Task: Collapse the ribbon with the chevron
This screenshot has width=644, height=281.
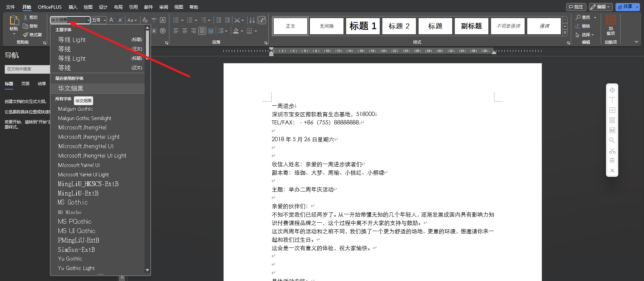Action: (636, 42)
